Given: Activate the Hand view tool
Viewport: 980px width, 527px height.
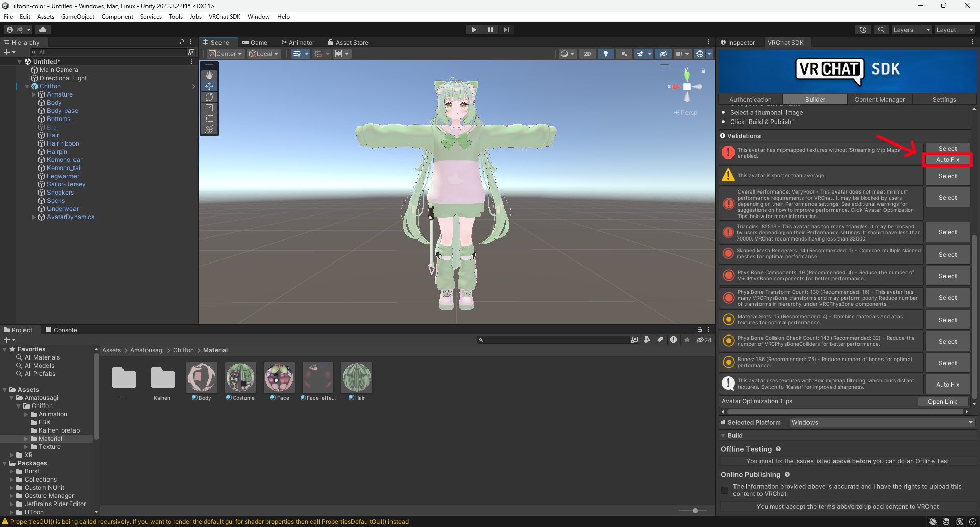Looking at the screenshot, I should click(209, 75).
